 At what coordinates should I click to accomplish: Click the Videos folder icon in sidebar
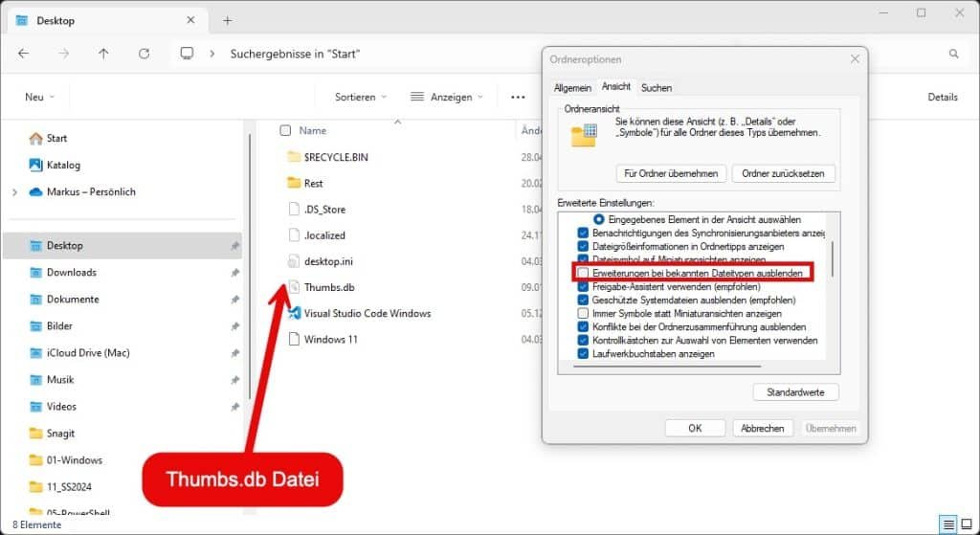(x=35, y=406)
